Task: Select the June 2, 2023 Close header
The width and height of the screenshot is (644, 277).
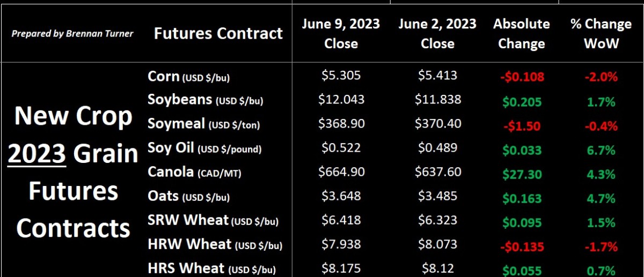Action: point(437,33)
